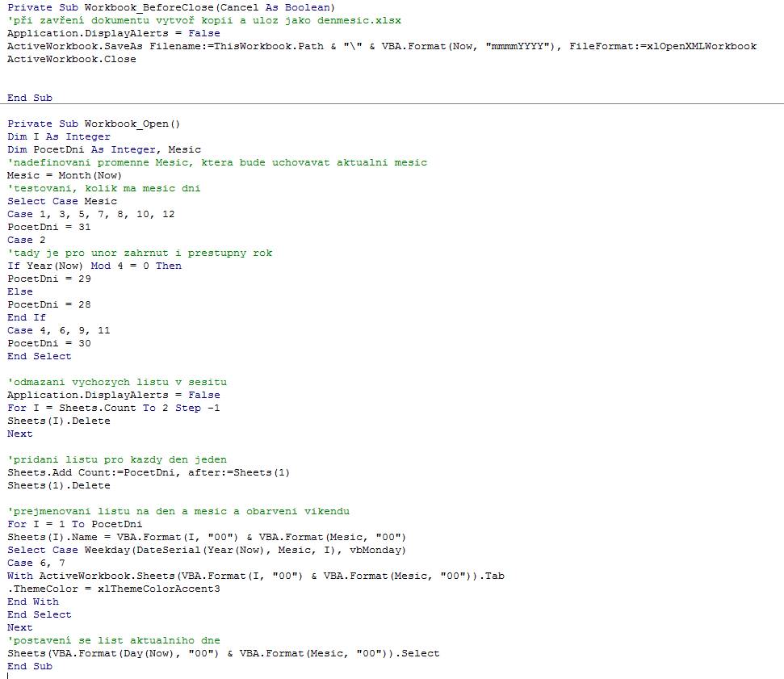
Task: Click the 'If Year(Now) Mod 4 = 0 Then' line
Action: (94, 266)
